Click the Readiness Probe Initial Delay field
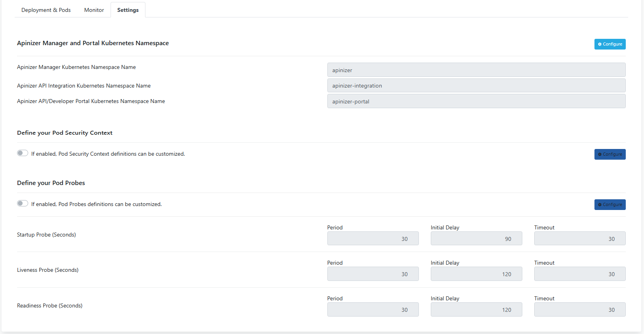Viewport: 644px width, 334px height. coord(476,309)
